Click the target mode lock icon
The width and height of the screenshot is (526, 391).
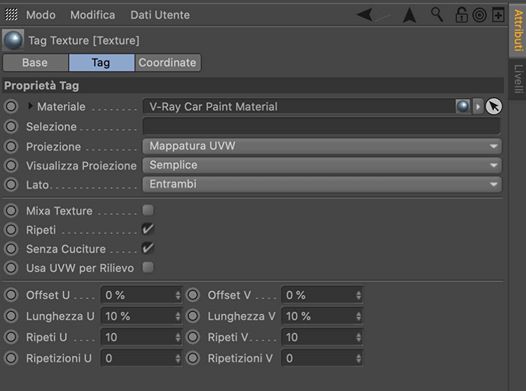(x=479, y=15)
